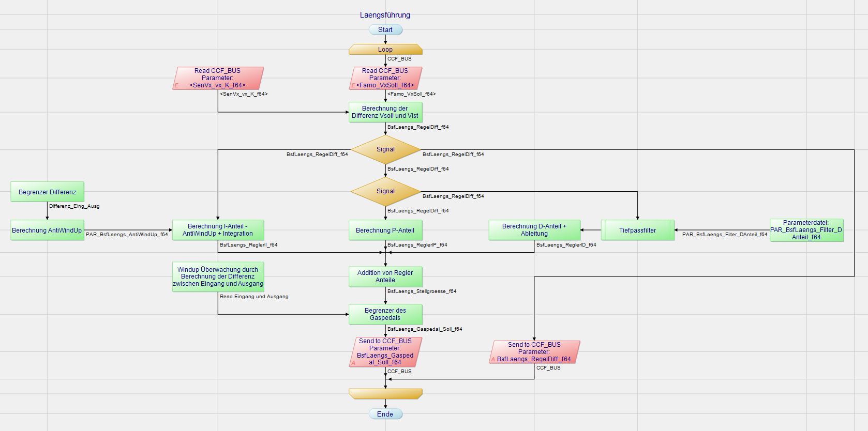Click the Berechnung I-Anteil AntiWindUp + Integration box
This screenshot has width=868, height=431.
point(218,230)
